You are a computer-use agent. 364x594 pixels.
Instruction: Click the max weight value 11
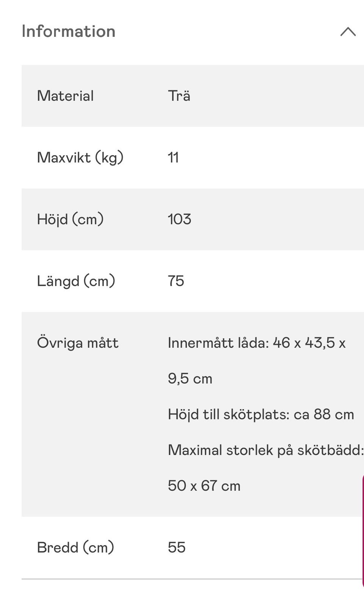point(173,158)
